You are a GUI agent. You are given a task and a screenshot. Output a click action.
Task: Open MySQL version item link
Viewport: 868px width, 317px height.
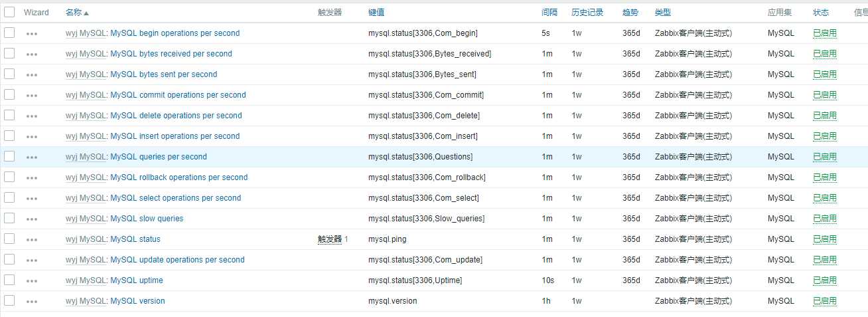137,301
